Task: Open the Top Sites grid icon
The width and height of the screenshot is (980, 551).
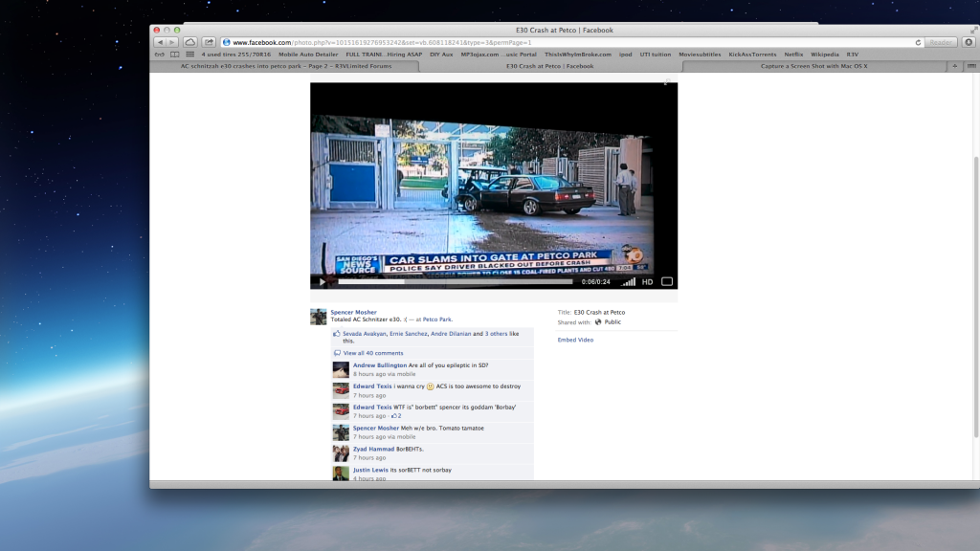Action: point(189,55)
